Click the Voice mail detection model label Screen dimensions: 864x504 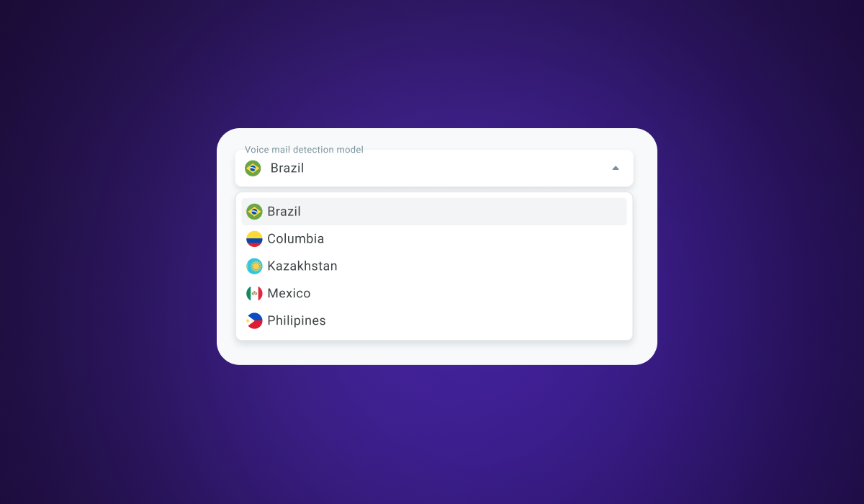pos(304,150)
